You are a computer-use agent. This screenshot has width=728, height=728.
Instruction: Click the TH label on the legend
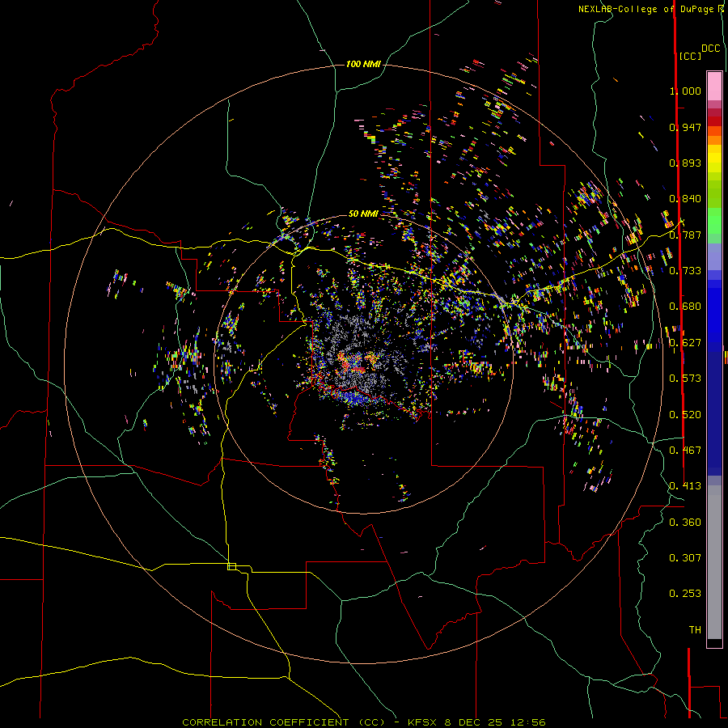click(695, 630)
